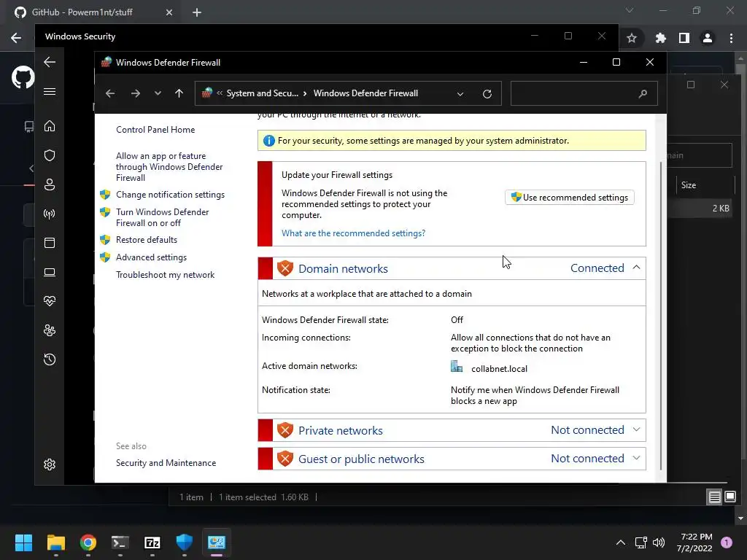The width and height of the screenshot is (747, 560).
Task: Open Chrome profile icon
Action: [x=708, y=38]
